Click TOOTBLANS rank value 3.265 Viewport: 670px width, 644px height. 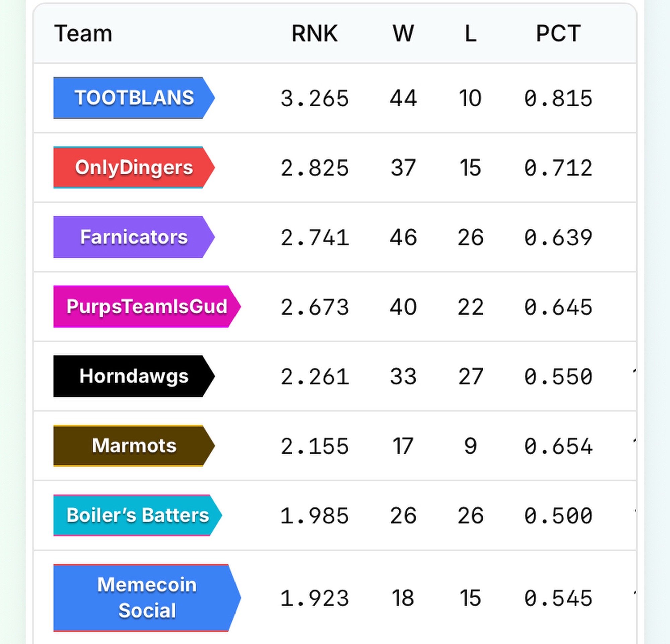[314, 99]
